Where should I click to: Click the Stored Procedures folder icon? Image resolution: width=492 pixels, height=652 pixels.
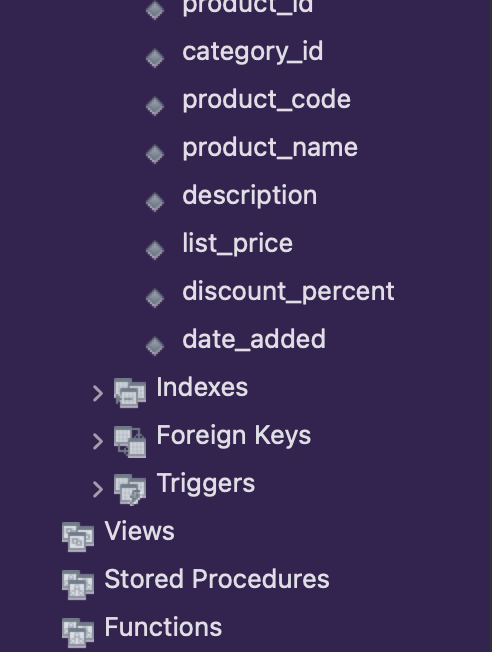pos(78,585)
